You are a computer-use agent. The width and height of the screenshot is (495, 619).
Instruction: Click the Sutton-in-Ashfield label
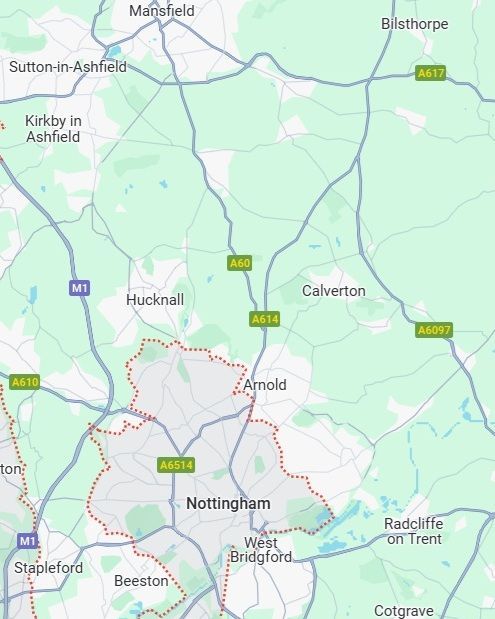coord(68,67)
